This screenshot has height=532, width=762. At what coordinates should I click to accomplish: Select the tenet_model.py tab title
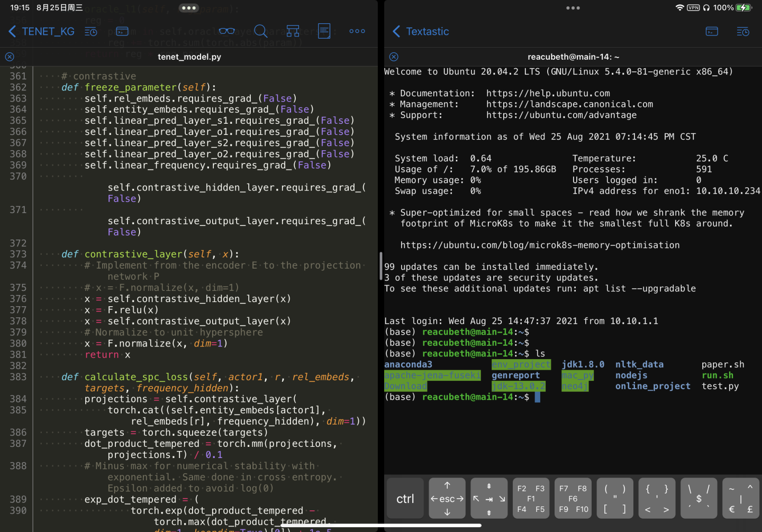[189, 57]
